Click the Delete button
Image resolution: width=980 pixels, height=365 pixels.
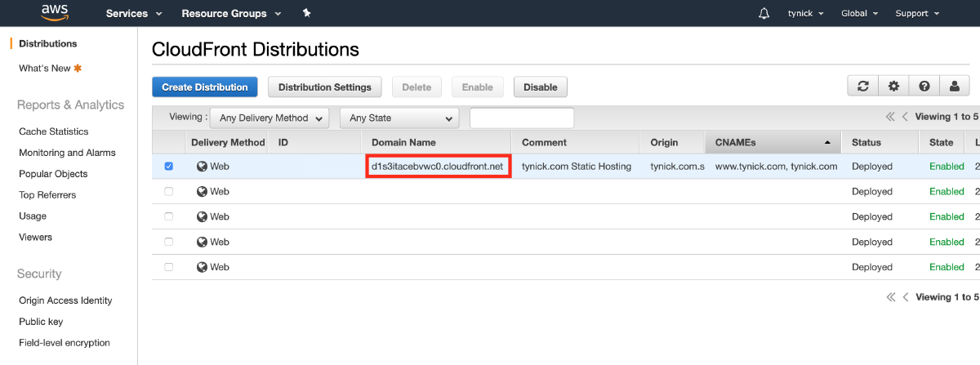click(x=416, y=87)
